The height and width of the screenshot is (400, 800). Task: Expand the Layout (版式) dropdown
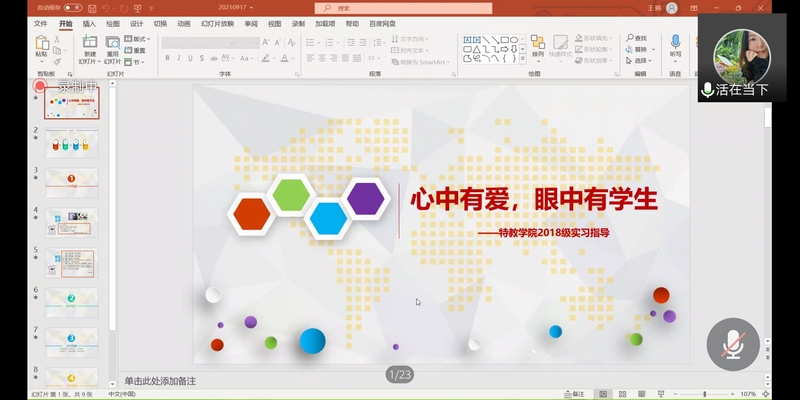(138, 39)
